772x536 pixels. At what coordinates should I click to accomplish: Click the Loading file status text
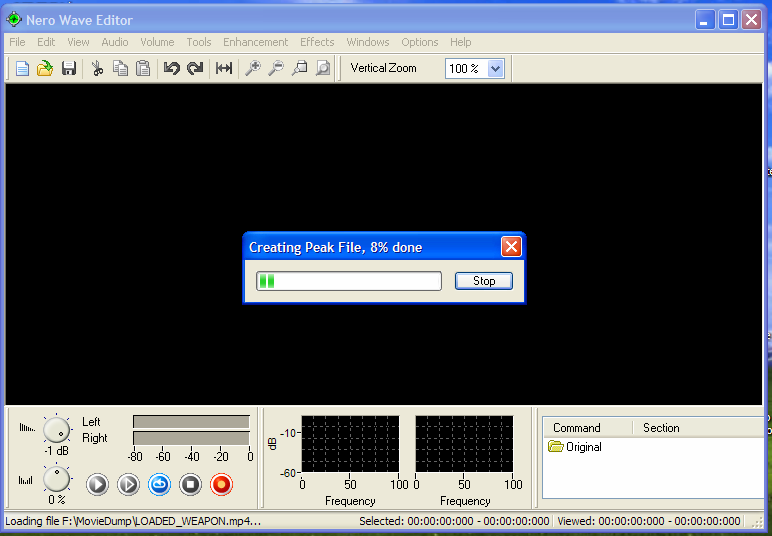(x=133, y=521)
